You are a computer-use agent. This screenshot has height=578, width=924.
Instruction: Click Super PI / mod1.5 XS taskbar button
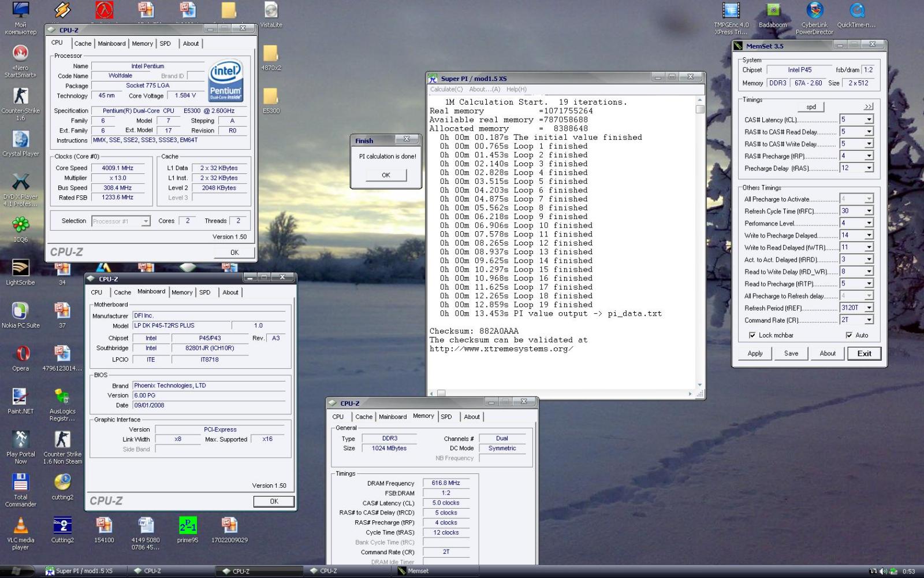[84, 571]
